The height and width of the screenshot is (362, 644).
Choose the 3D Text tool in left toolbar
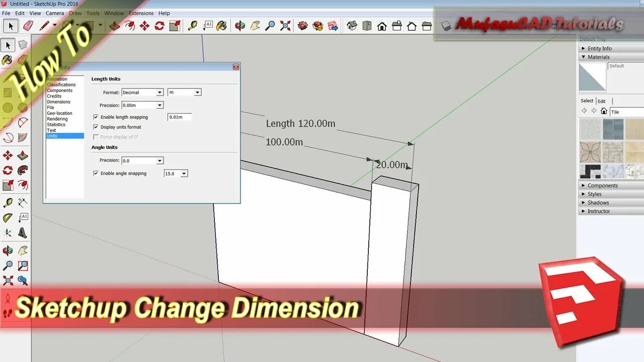[23, 233]
